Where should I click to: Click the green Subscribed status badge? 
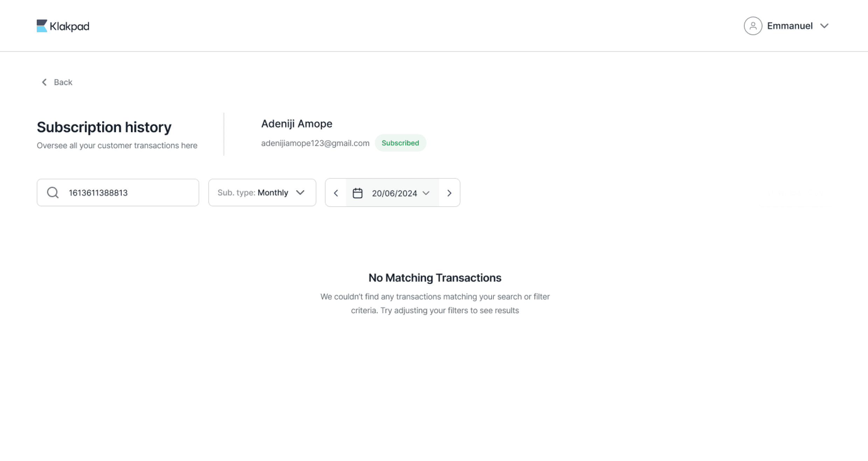point(400,143)
